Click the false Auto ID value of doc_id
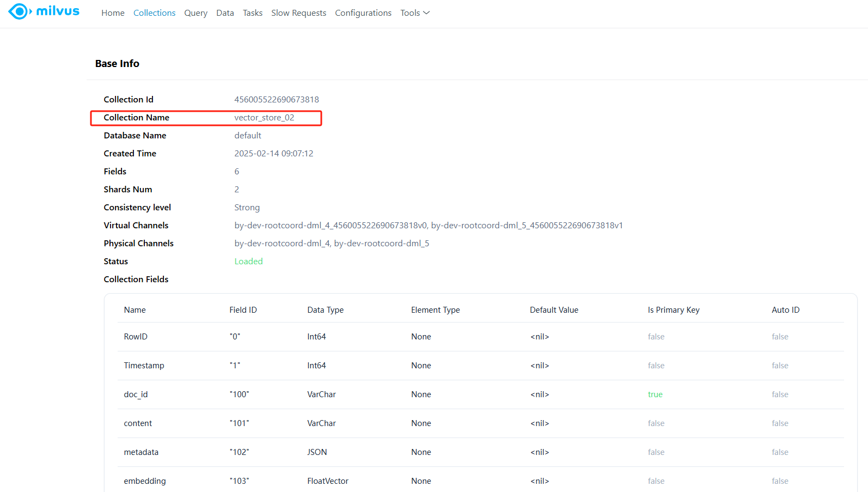 (780, 394)
